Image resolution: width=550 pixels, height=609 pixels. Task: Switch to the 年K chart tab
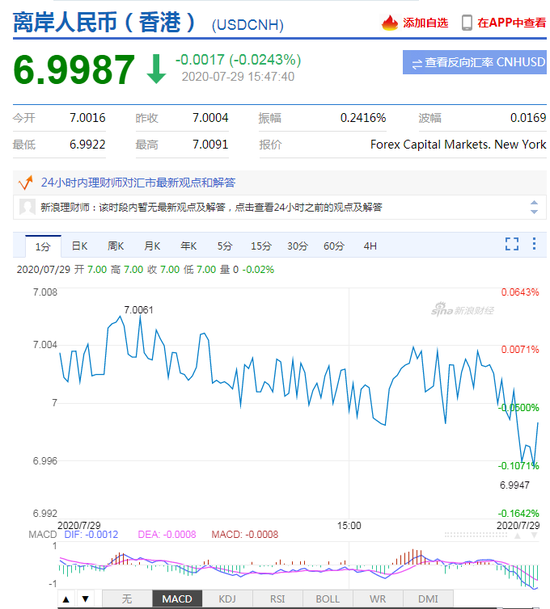(189, 246)
